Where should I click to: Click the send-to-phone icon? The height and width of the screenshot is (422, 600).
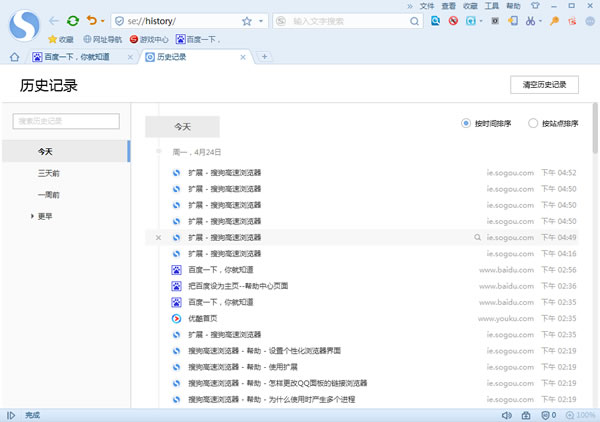513,21
